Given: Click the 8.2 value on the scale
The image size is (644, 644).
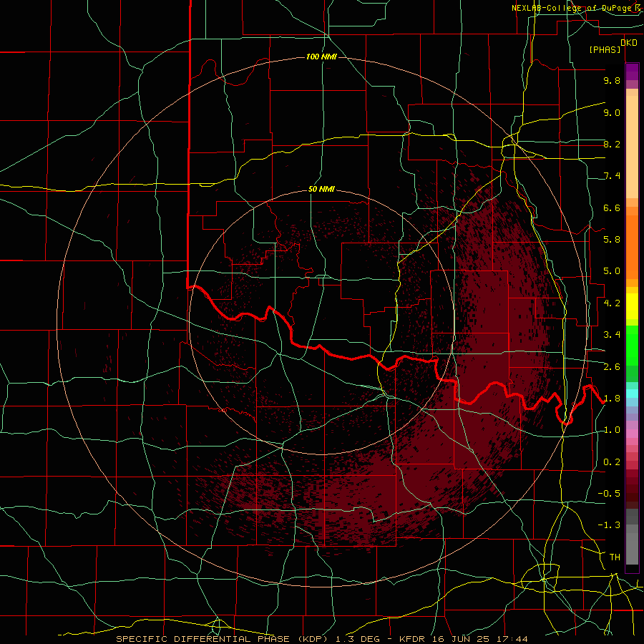Looking at the screenshot, I should (612, 144).
